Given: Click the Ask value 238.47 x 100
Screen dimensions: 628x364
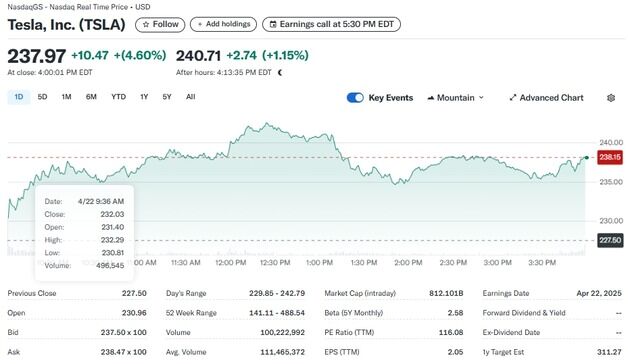Looking at the screenshot, I should [123, 352].
